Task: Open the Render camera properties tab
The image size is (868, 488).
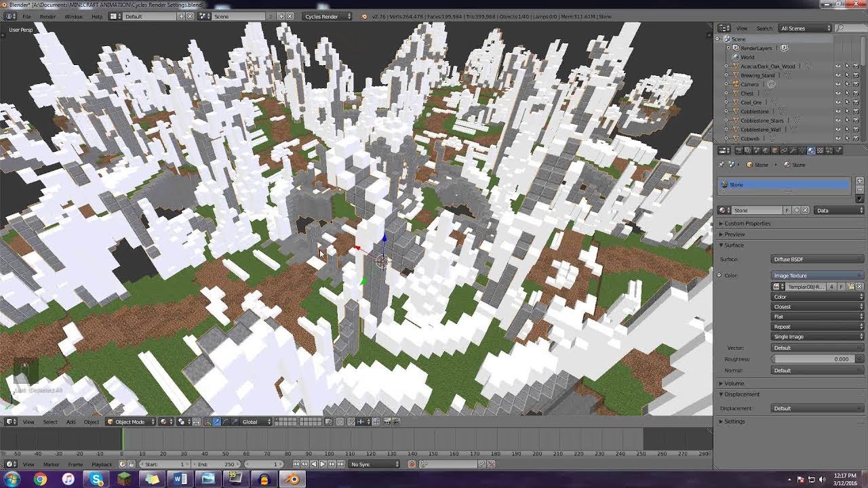Action: click(739, 150)
